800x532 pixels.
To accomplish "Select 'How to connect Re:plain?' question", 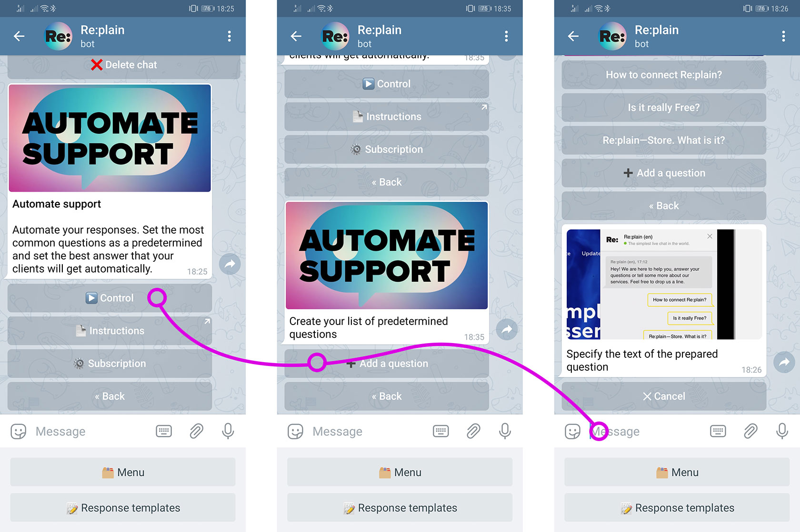I will coord(664,75).
